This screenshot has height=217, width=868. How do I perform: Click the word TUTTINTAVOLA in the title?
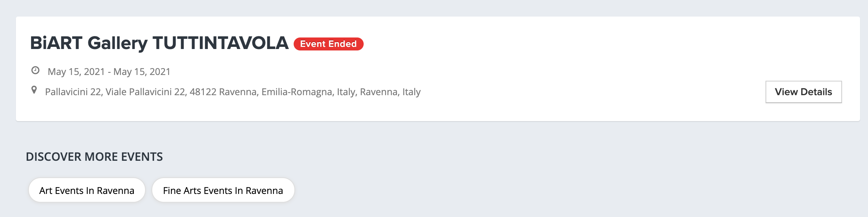(220, 43)
